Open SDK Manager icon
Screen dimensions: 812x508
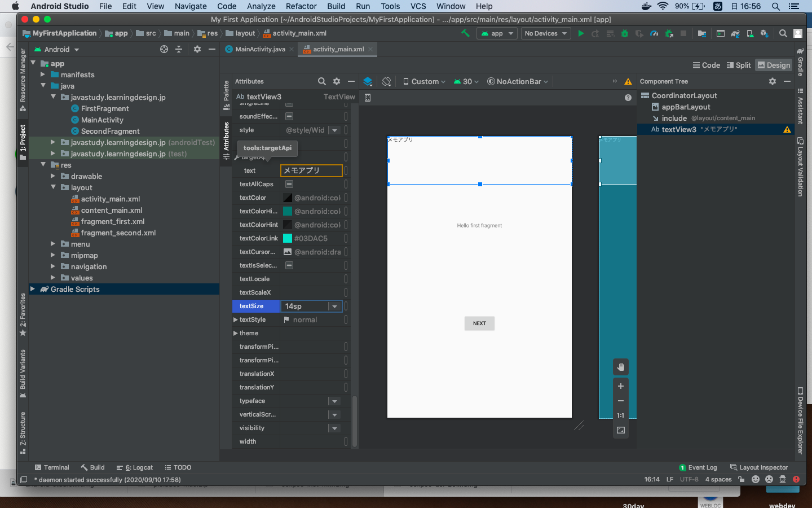pos(765,33)
